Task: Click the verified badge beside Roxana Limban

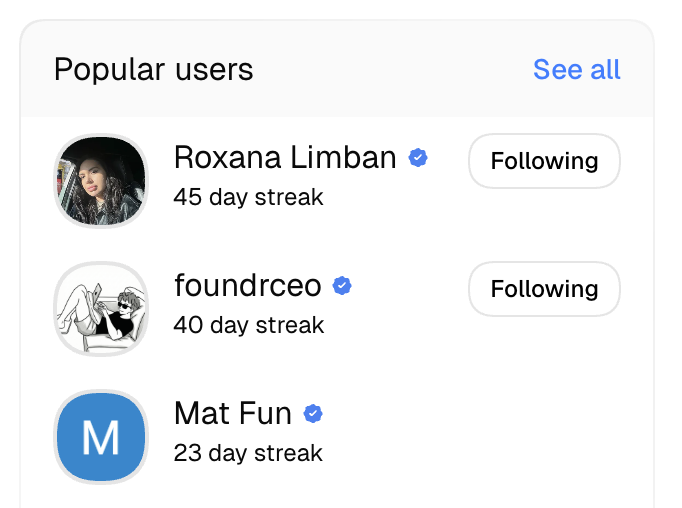Action: 419,158
